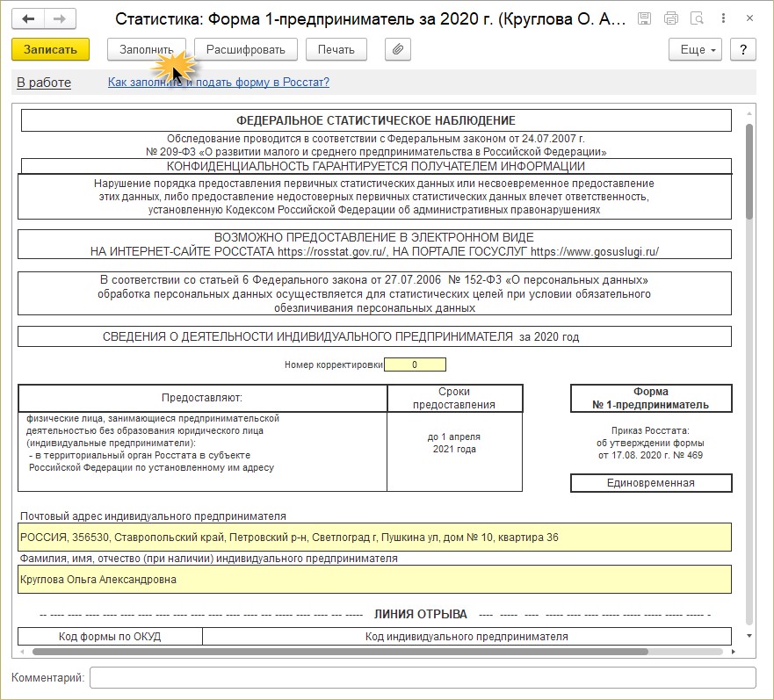Click the printer icon in title bar
774x700 pixels.
point(671,18)
